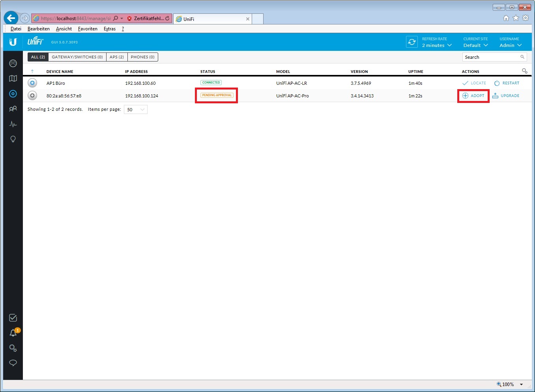Image resolution: width=535 pixels, height=392 pixels.
Task: Click the browser address bar URL
Action: coord(76,19)
